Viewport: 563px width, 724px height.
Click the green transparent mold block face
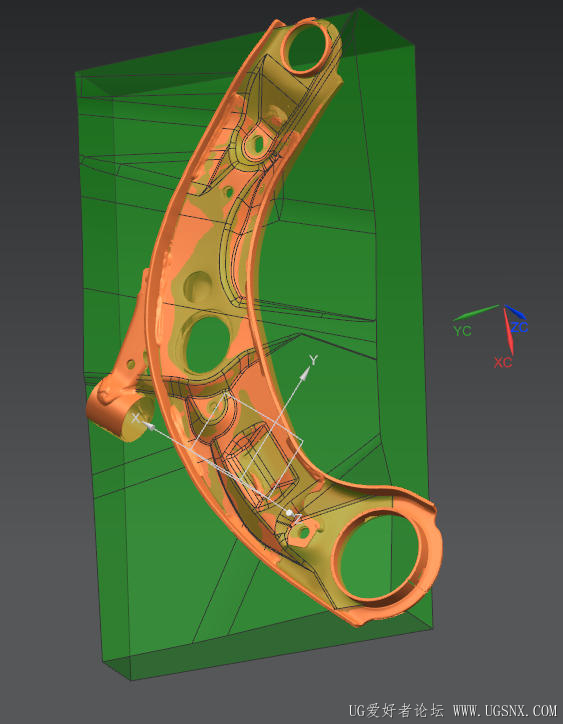323,259
